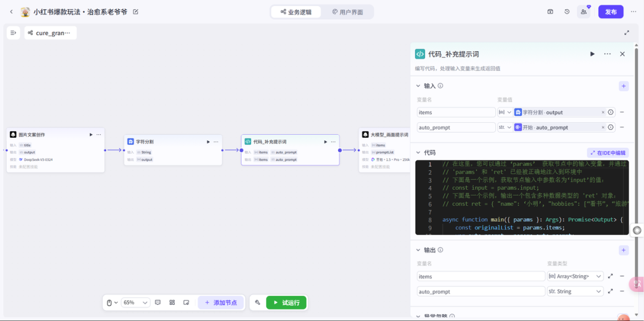Go back with the top-left arrow
The height and width of the screenshot is (321, 644).
[11, 11]
